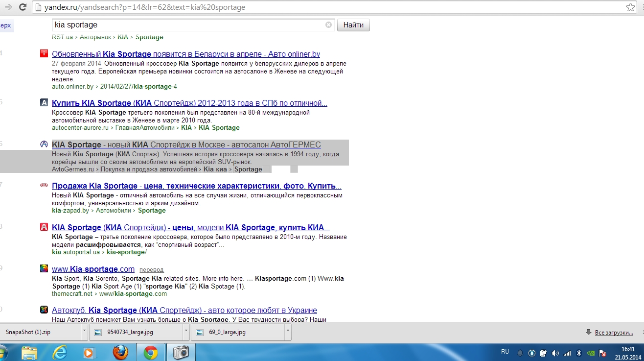Click the autocenter-aurore.ru breadcrumb link
Viewport: 644px width, 361px height.
tap(80, 128)
